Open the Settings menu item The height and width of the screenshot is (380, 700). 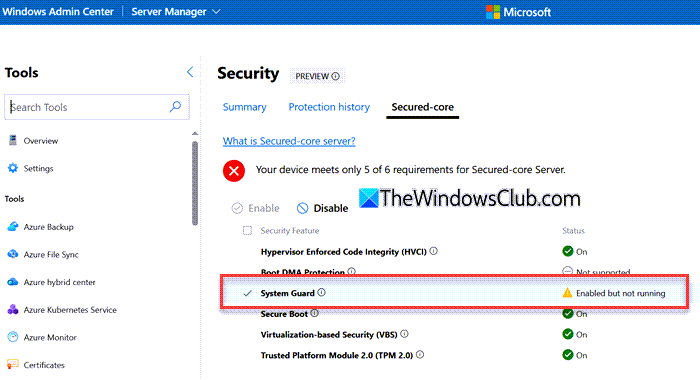[38, 168]
